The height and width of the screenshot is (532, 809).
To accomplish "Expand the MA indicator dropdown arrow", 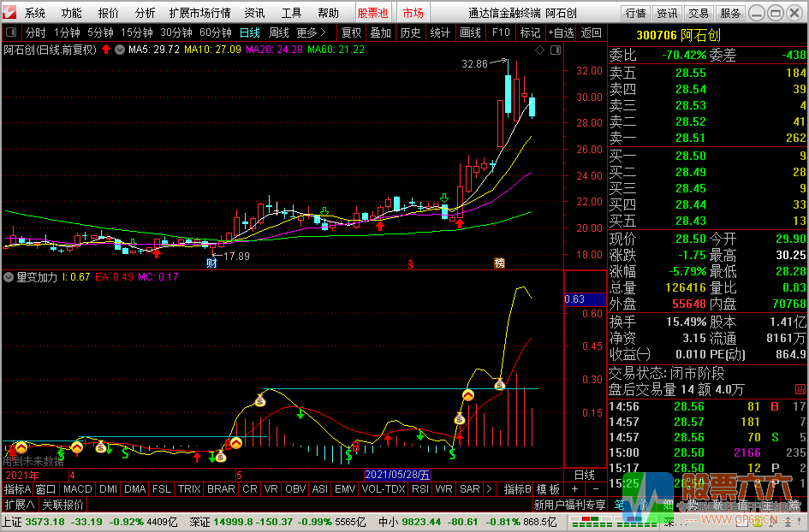I will [120, 50].
